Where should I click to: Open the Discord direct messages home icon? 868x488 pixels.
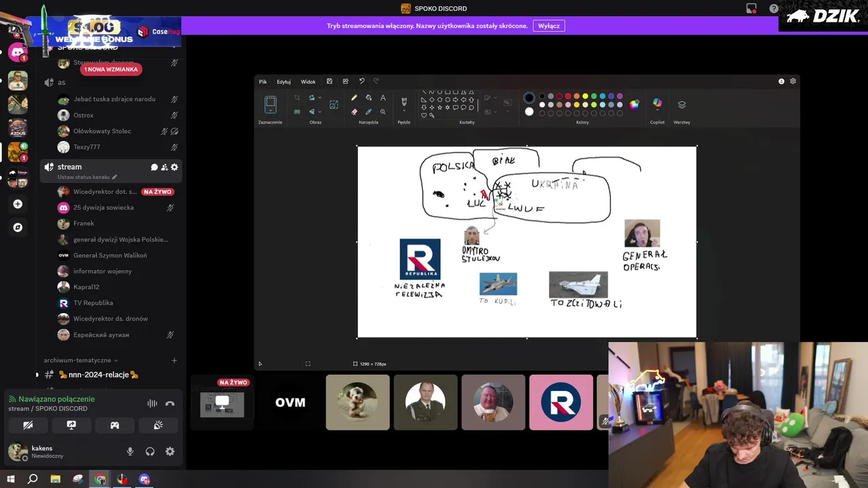coord(18,52)
